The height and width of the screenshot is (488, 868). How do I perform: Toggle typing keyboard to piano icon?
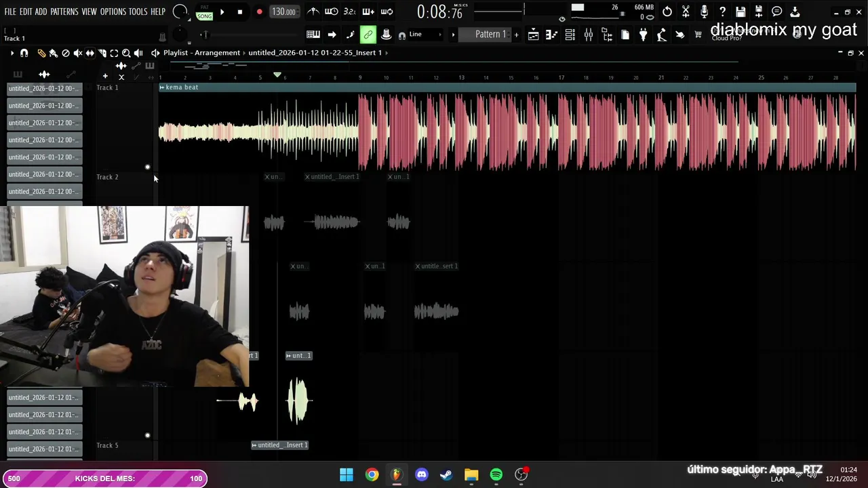pos(313,35)
